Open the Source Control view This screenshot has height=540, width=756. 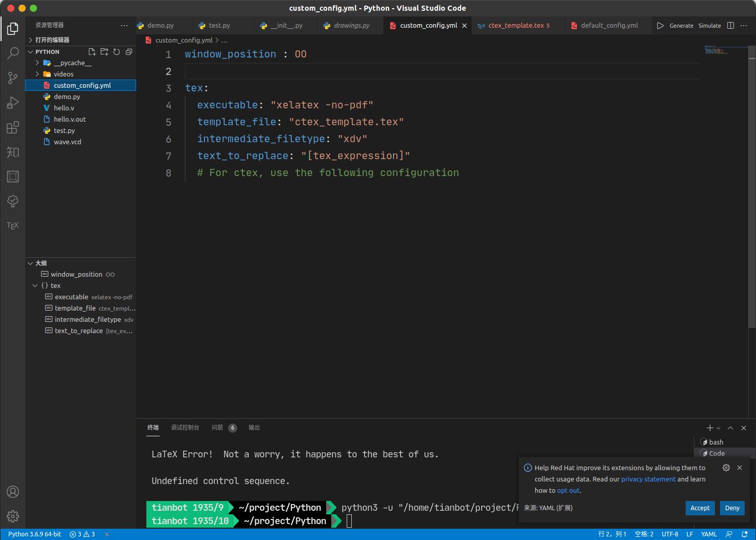coord(13,78)
